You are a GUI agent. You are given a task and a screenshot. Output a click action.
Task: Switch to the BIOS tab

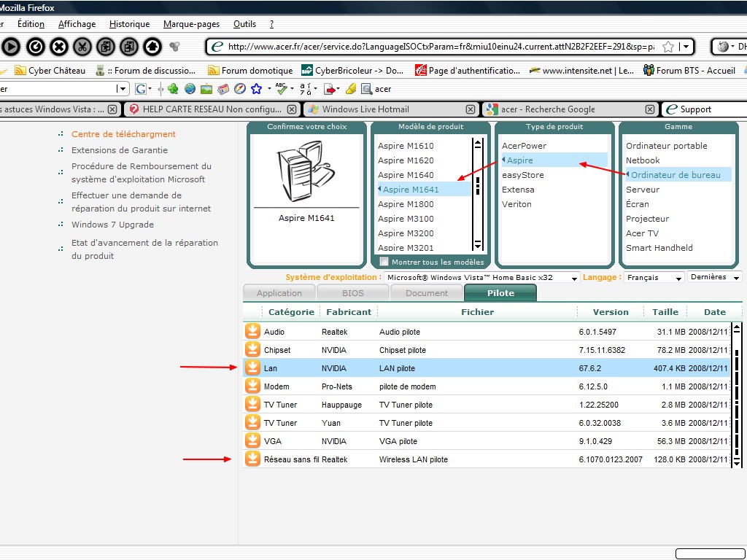(352, 293)
